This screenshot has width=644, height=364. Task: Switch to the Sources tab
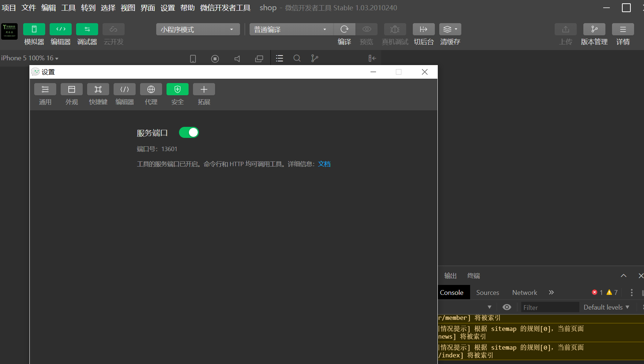(487, 292)
